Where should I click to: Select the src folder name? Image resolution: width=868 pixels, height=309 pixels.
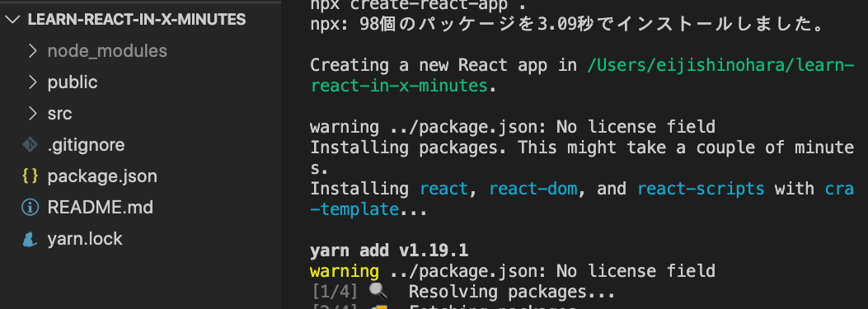[60, 114]
